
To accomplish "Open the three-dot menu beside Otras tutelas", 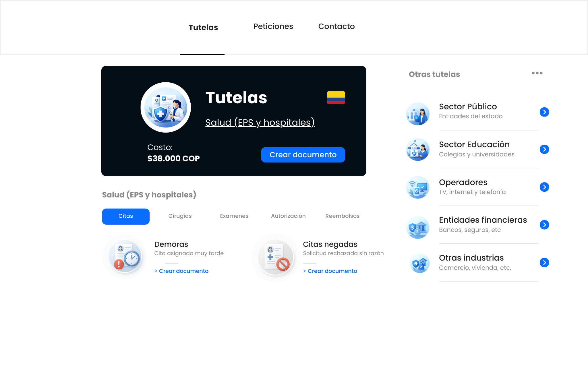I will tap(537, 73).
